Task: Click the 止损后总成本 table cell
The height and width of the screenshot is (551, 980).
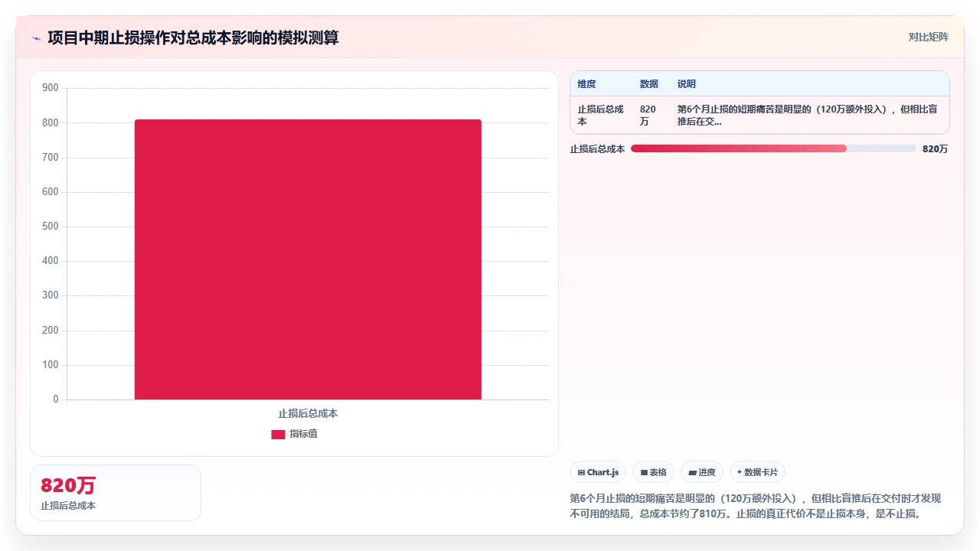Action: (601, 115)
